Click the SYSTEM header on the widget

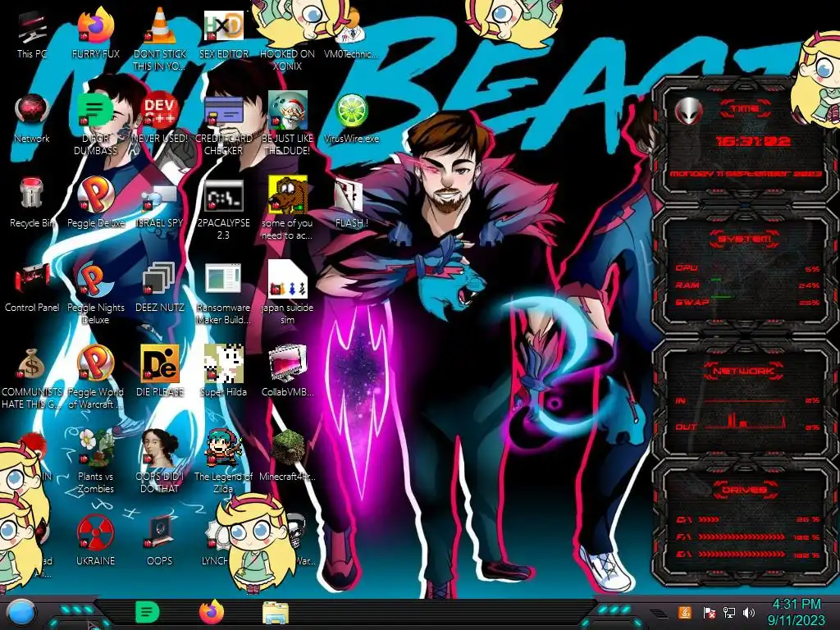[745, 239]
